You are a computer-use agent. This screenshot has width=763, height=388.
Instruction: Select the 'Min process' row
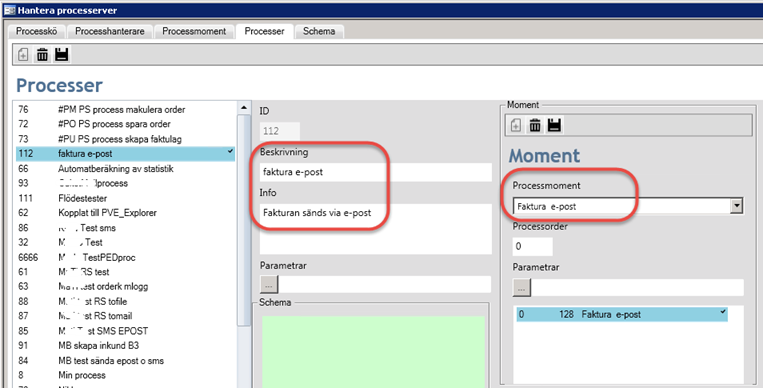coord(126,375)
